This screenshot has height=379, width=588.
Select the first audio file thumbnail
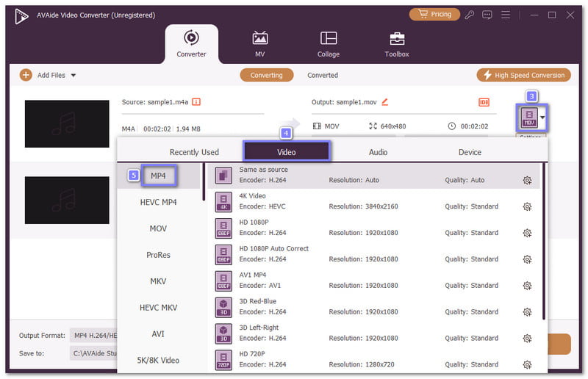[67, 123]
